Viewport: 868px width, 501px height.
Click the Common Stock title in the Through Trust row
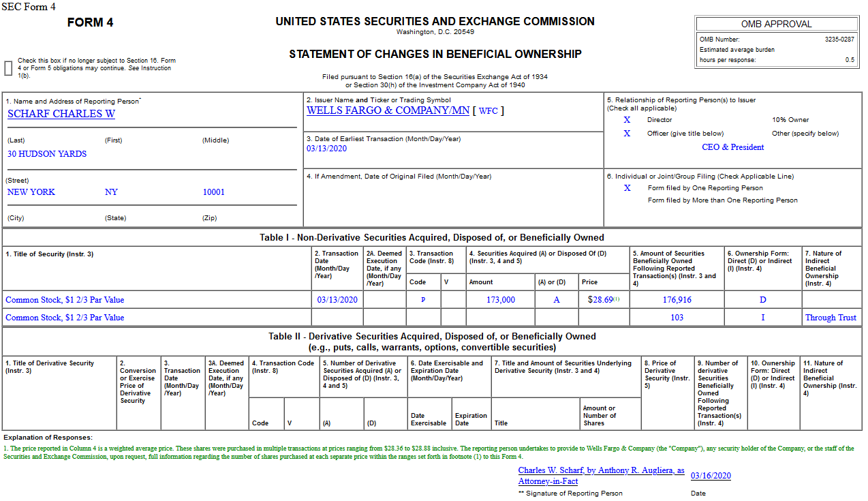(65, 318)
